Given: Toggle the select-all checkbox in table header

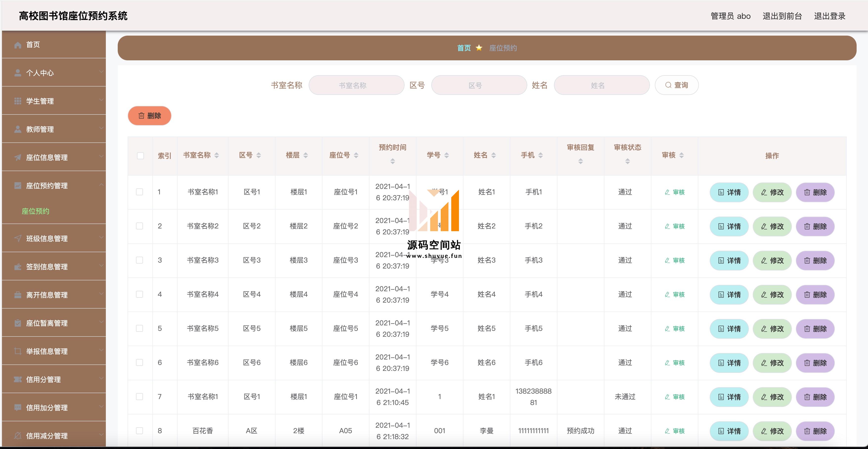Looking at the screenshot, I should pos(140,156).
